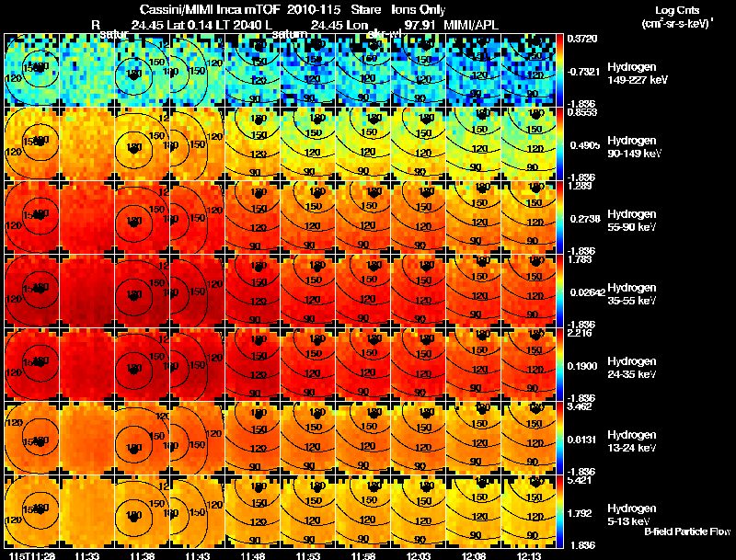Click the 'MIMI/APL' label
736x560 pixels.
tap(471, 25)
